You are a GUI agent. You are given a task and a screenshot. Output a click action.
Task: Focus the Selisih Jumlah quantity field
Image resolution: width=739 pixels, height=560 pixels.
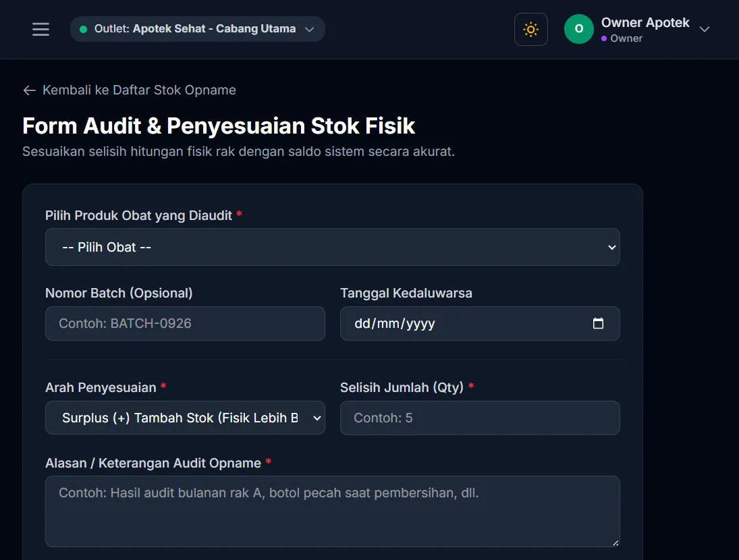pyautogui.click(x=480, y=418)
